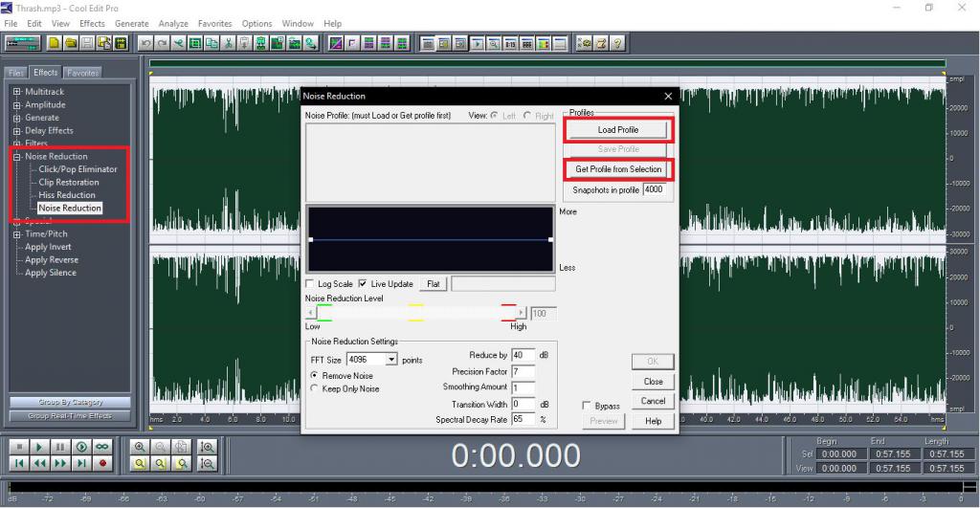Create a new file with the toolbar icon

55,43
